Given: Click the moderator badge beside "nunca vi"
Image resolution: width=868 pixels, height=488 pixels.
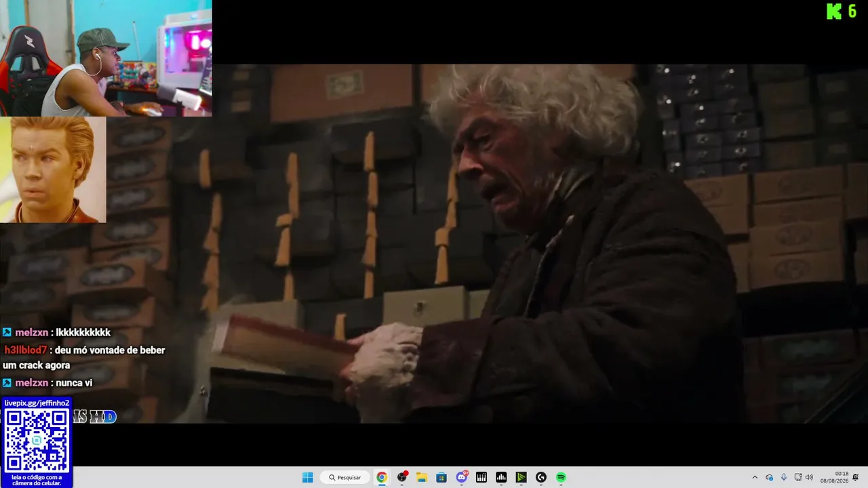Looking at the screenshot, I should [7, 383].
